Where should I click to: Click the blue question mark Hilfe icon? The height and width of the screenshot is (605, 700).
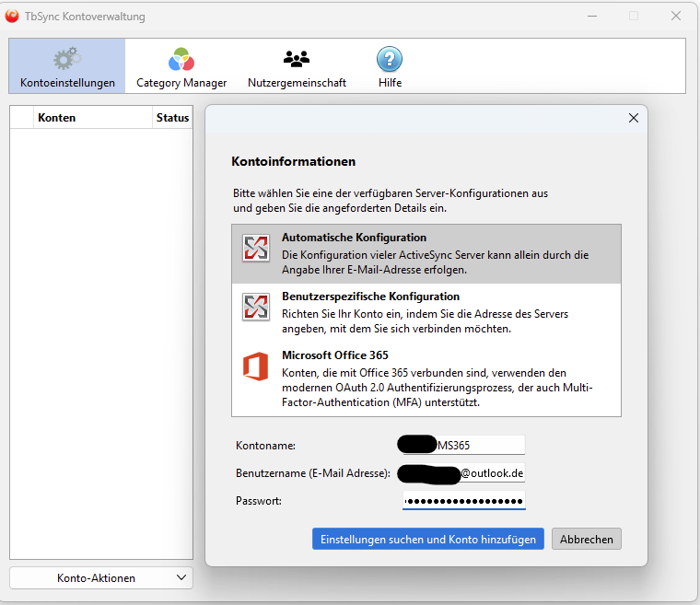[x=390, y=59]
